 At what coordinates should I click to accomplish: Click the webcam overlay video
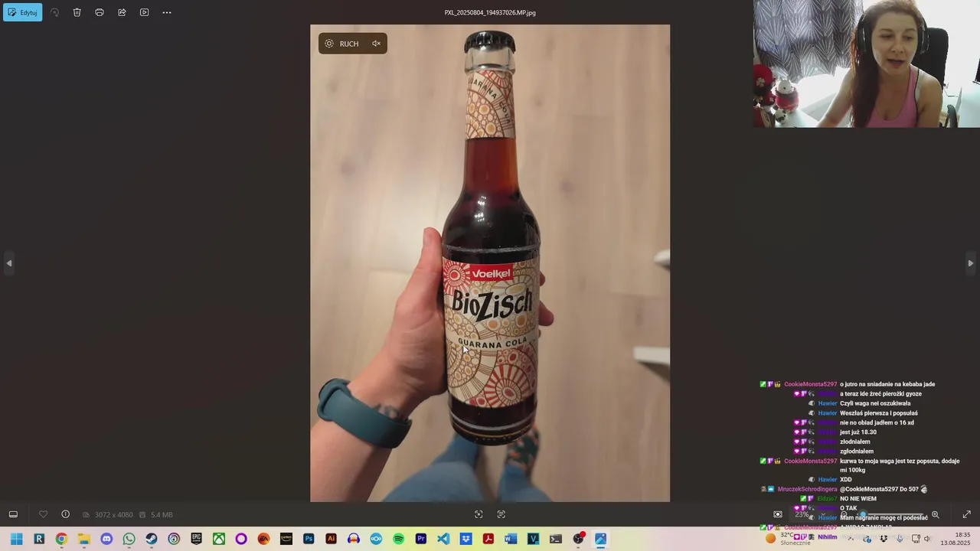click(867, 64)
